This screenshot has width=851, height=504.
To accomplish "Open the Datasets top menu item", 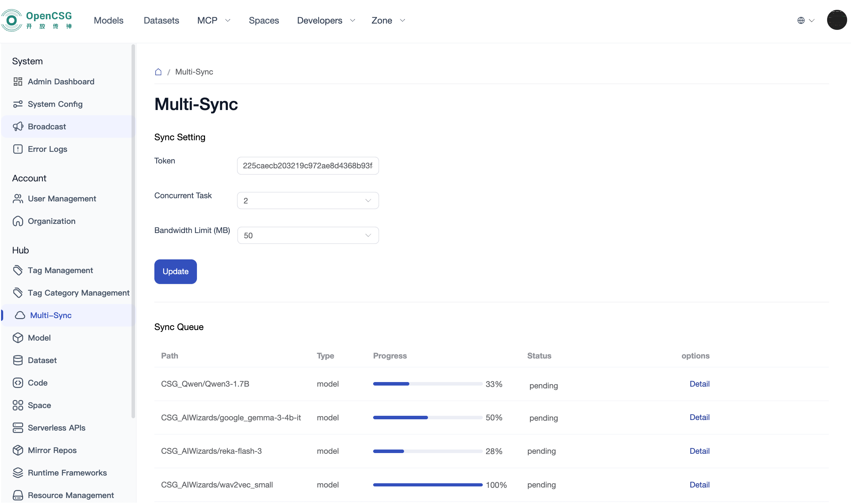I will (x=161, y=20).
